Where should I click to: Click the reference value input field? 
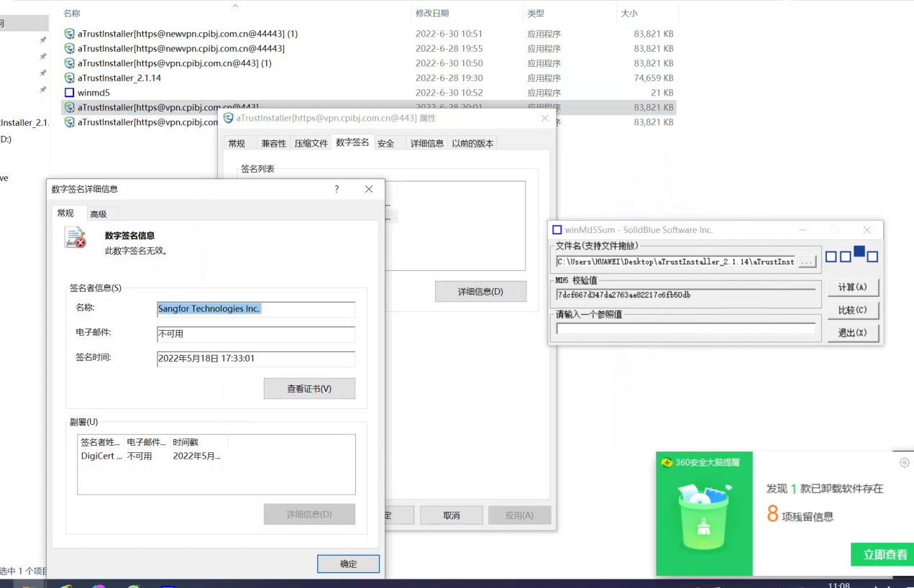click(x=685, y=329)
